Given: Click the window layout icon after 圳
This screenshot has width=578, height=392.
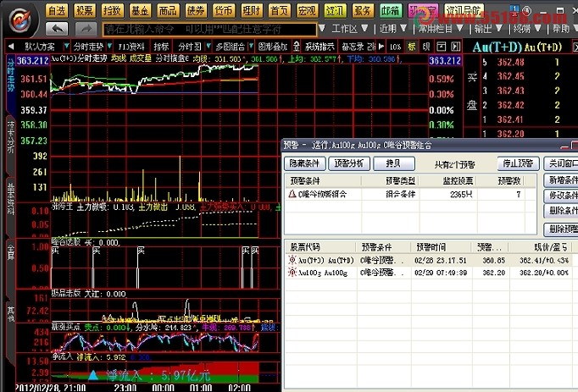Looking at the screenshot, I should (x=441, y=47).
